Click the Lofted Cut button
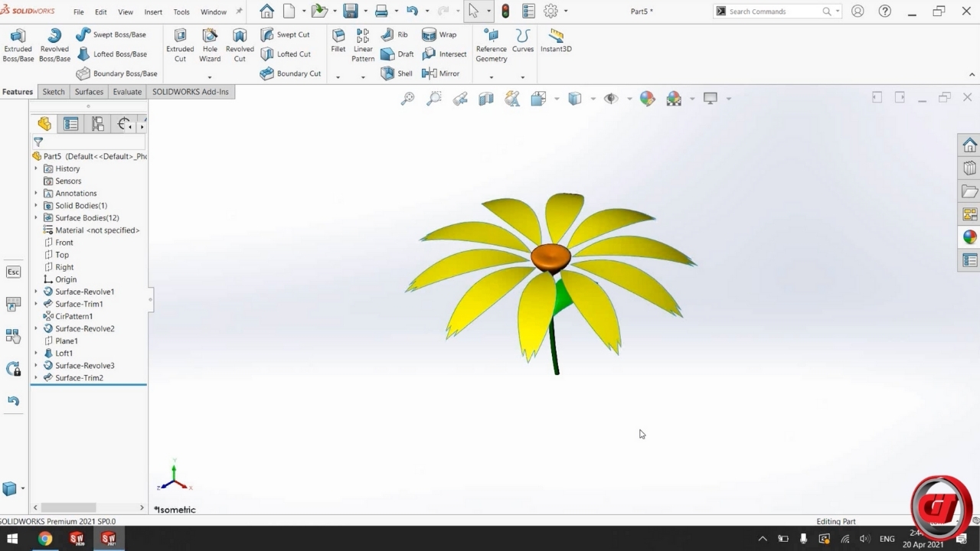 tap(286, 54)
